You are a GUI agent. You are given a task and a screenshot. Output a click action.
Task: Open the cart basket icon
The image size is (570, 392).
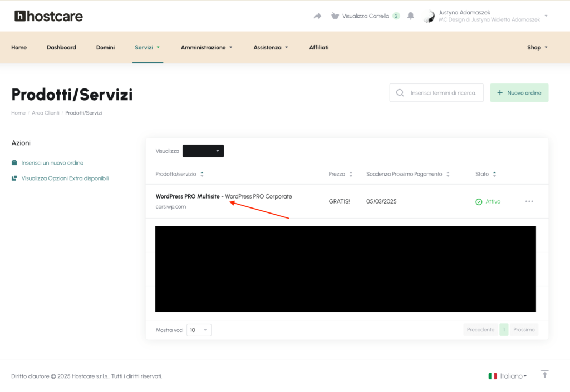pyautogui.click(x=335, y=16)
